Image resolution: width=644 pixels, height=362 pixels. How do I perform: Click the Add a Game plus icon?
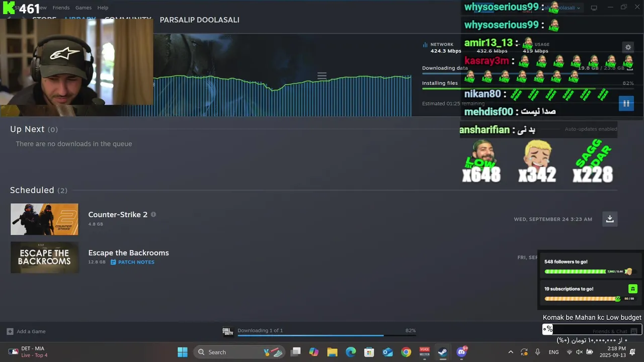10,331
